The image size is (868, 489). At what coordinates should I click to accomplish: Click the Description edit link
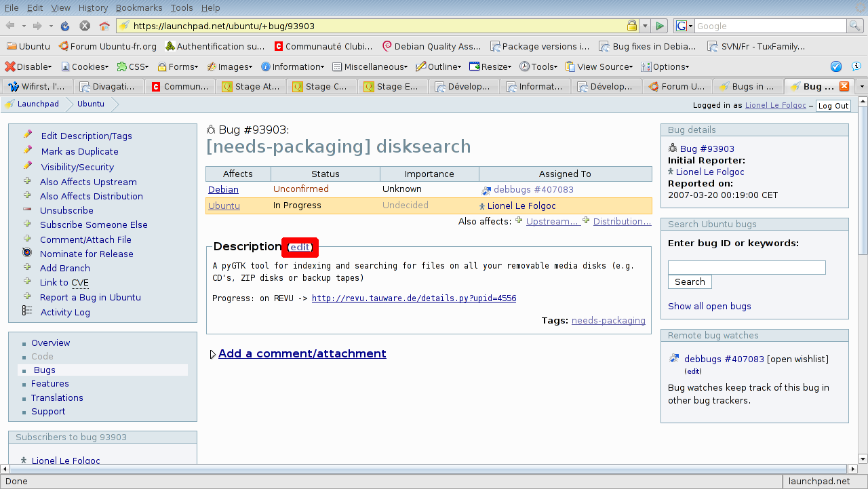(x=300, y=248)
